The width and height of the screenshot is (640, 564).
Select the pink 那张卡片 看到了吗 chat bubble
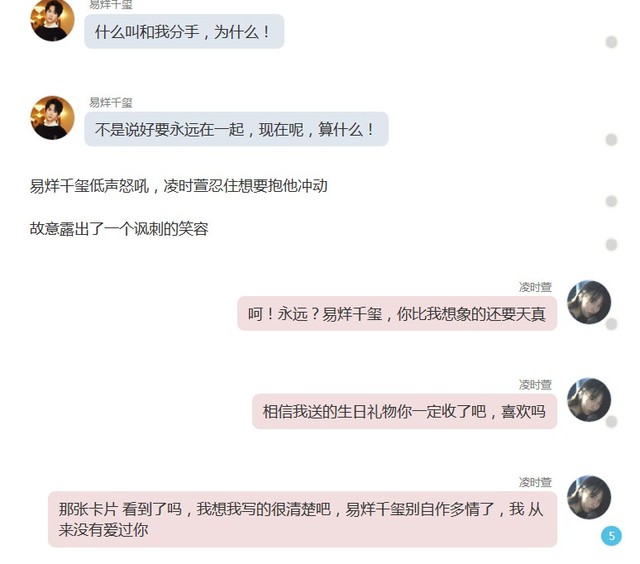pyautogui.click(x=302, y=519)
